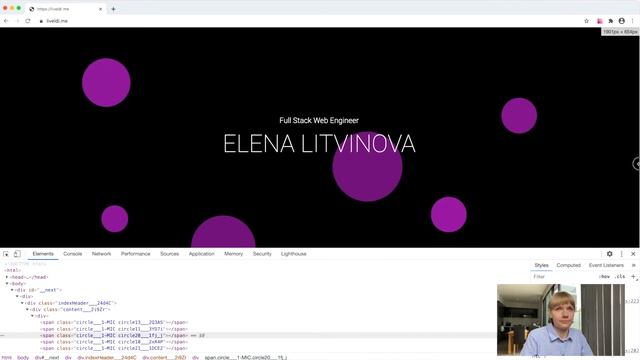Switch to the Elements panel tab
Viewport: 640px width, 360px height.
click(x=43, y=254)
